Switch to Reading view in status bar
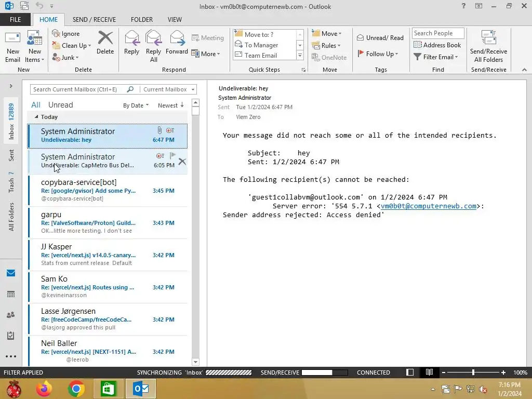The height and width of the screenshot is (399, 532). coord(429,373)
